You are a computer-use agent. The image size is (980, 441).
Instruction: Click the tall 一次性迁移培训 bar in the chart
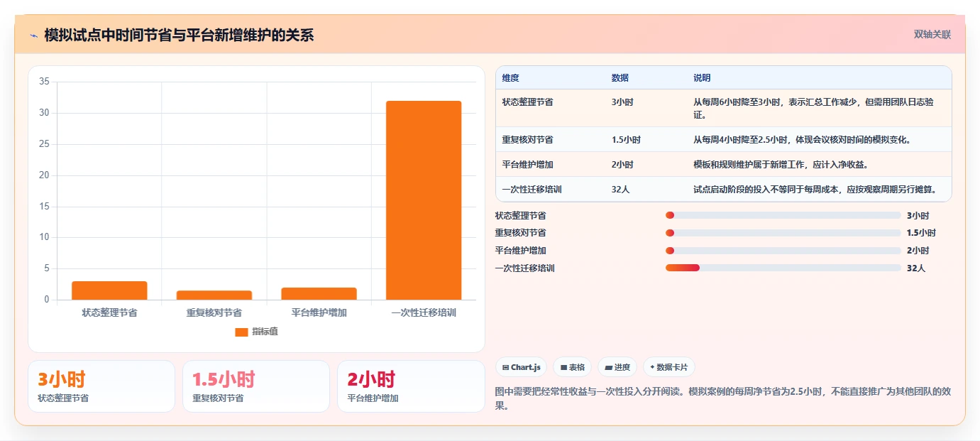click(x=424, y=200)
